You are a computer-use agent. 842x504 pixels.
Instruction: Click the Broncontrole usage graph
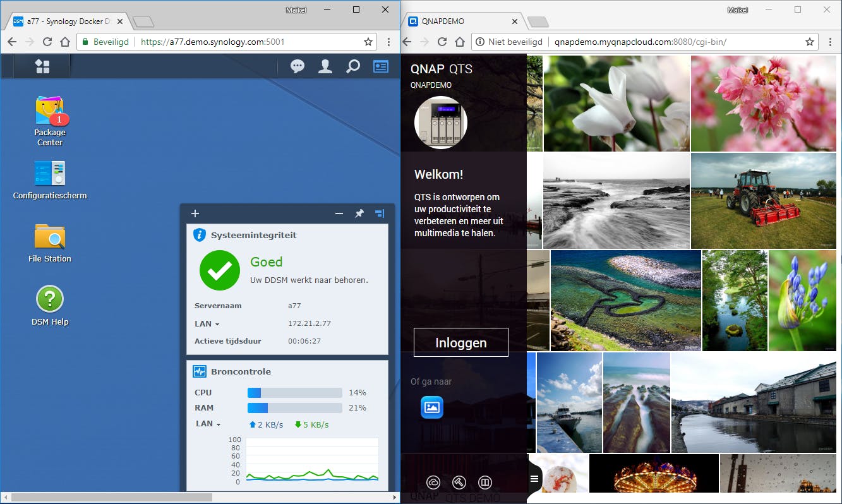click(x=312, y=460)
